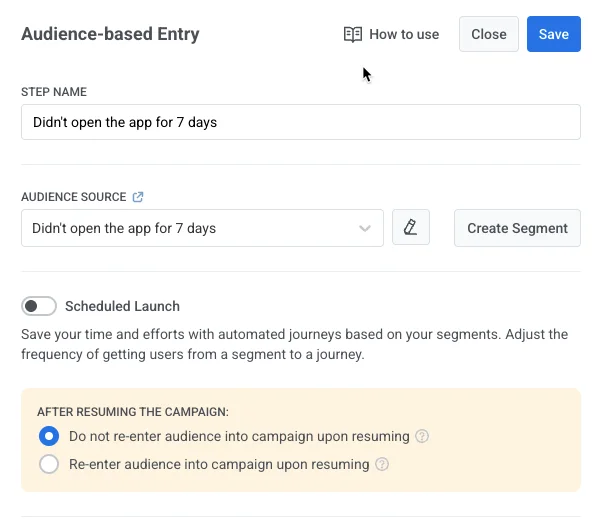The width and height of the screenshot is (604, 519).
Task: Open the external link icon beside Audience Source
Action: [138, 197]
